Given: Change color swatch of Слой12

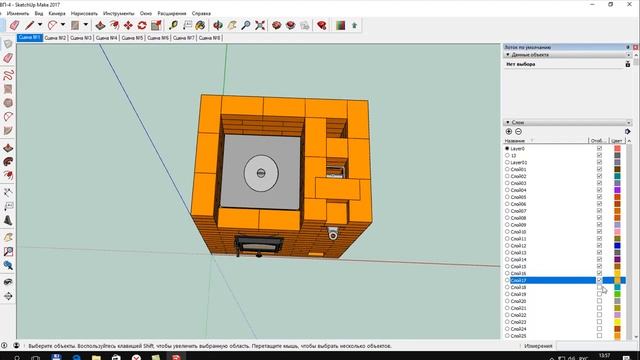Looking at the screenshot, I should pos(617,246).
